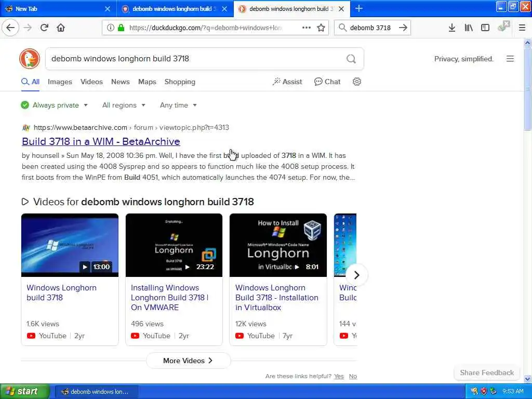This screenshot has height=399, width=532.
Task: Select the Images search category
Action: (x=60, y=82)
